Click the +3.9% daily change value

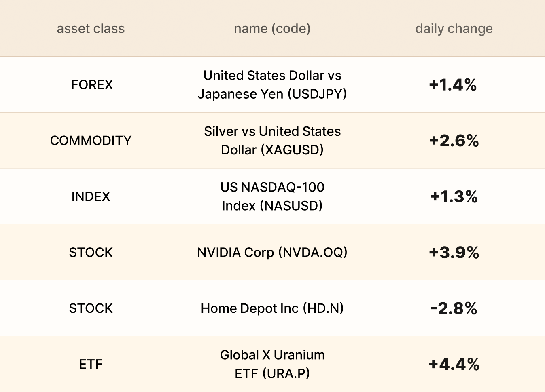[x=454, y=253]
